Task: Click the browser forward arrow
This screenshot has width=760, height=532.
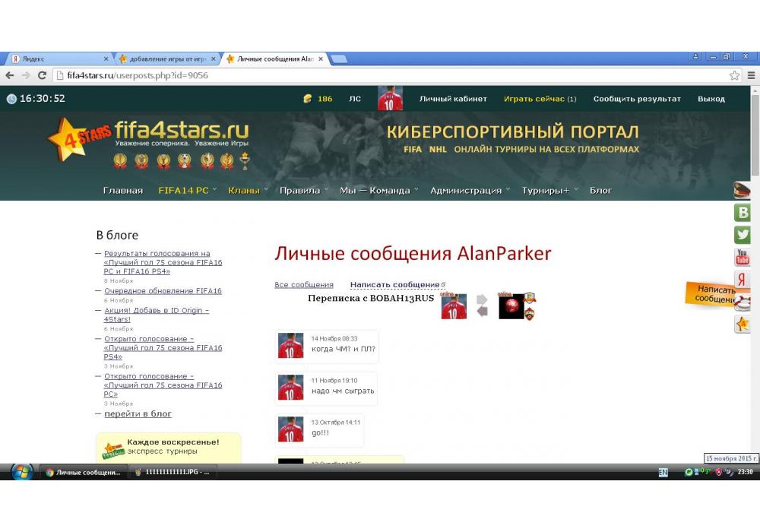Action: (26, 75)
